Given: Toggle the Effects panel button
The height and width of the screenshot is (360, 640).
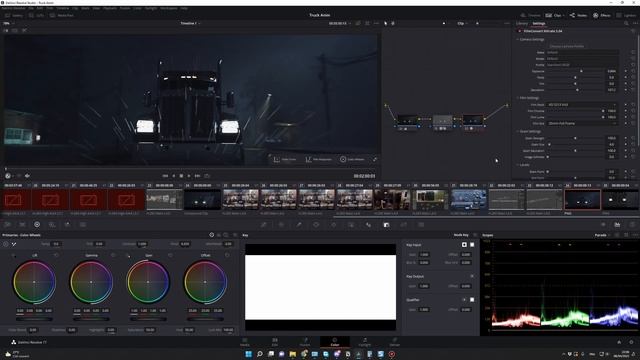Looking at the screenshot, I should (602, 16).
